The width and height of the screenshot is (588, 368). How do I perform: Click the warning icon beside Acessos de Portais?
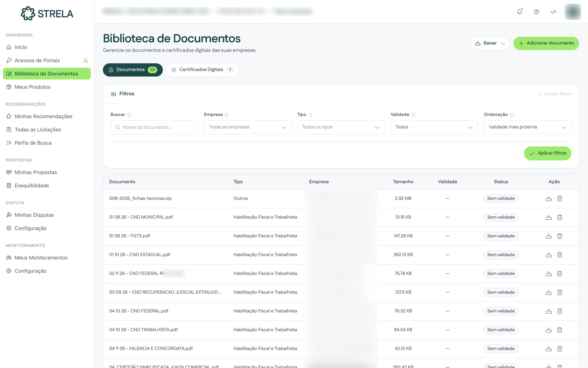pos(85,60)
